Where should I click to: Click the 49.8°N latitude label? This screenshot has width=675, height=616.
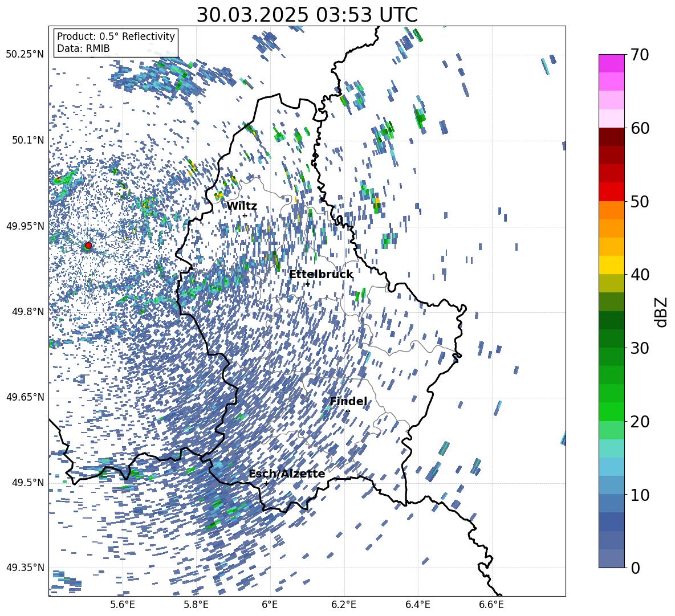click(27, 312)
